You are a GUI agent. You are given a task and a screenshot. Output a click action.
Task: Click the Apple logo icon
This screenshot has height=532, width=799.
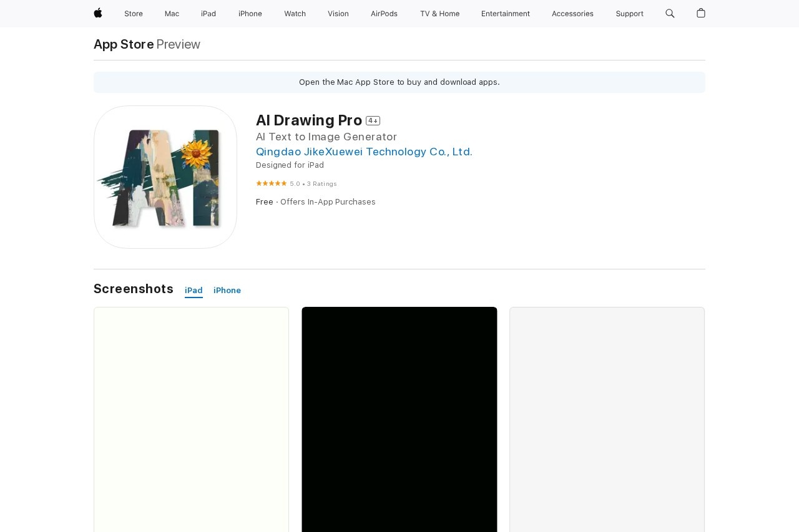click(98, 13)
